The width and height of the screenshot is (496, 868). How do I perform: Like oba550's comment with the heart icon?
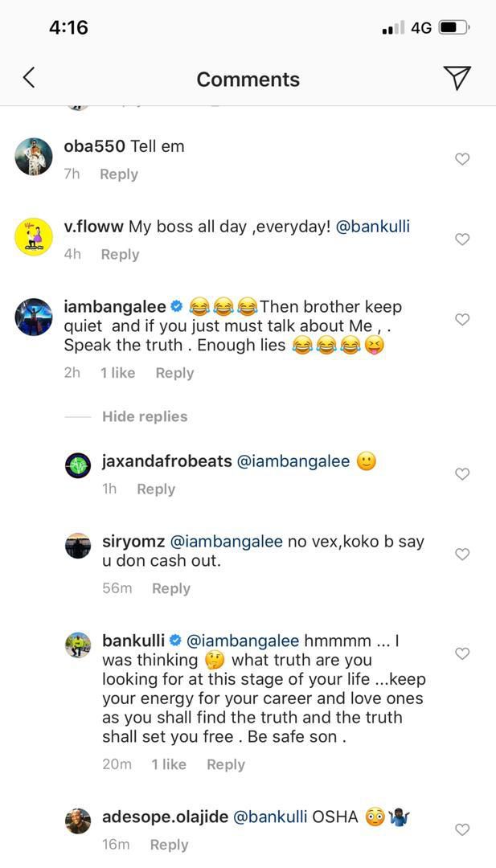[462, 159]
